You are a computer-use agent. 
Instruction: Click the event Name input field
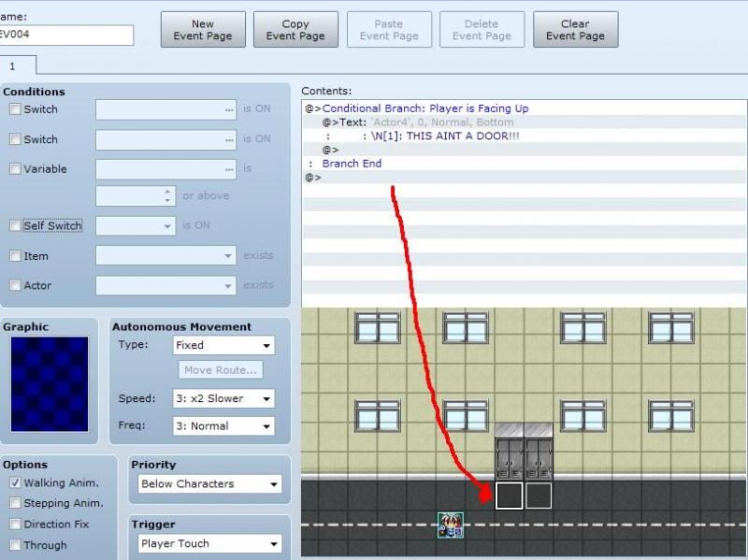pyautogui.click(x=65, y=36)
